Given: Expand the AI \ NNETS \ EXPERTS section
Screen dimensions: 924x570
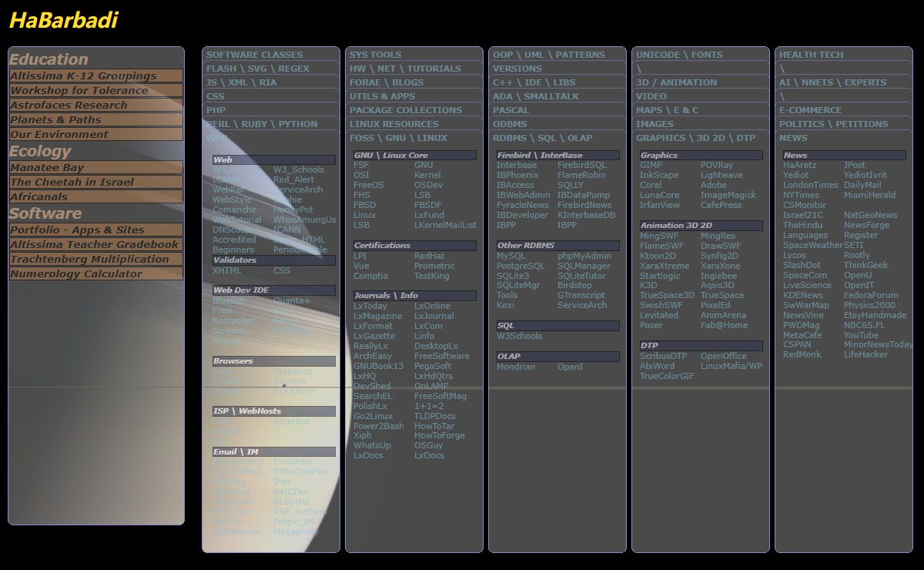Looking at the screenshot, I should coord(843,82).
